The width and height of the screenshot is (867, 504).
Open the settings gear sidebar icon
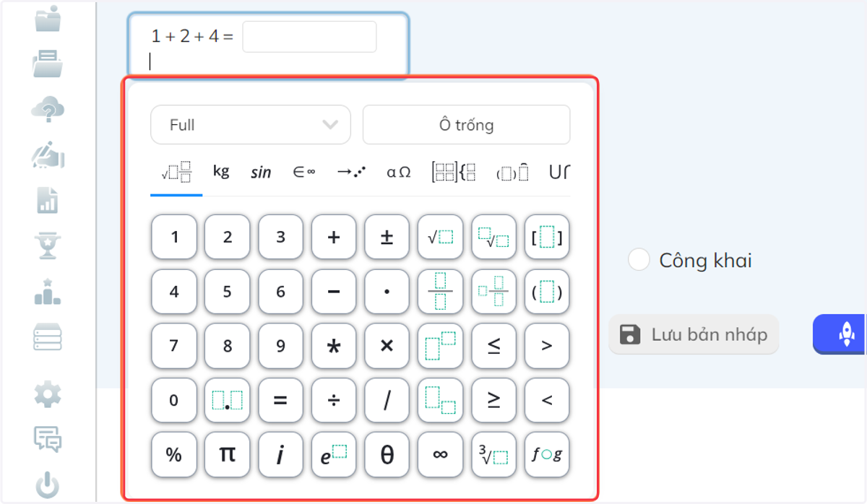tap(48, 394)
